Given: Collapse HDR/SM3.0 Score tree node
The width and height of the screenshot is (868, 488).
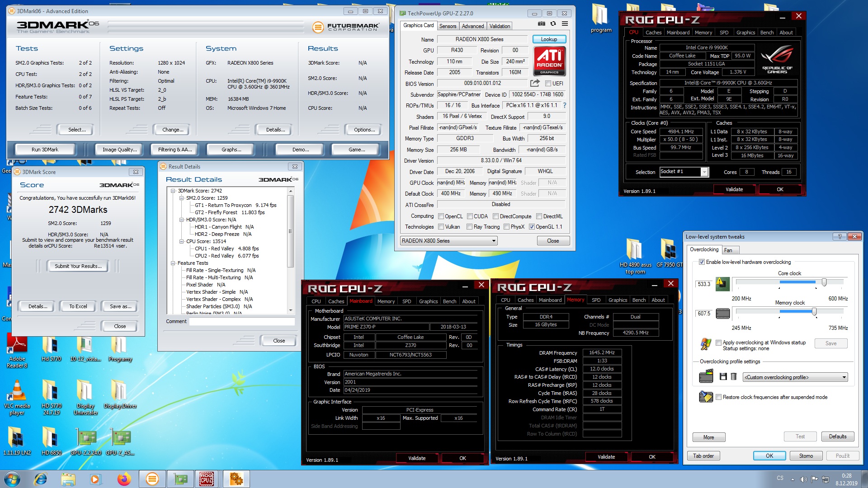Looking at the screenshot, I should point(181,220).
